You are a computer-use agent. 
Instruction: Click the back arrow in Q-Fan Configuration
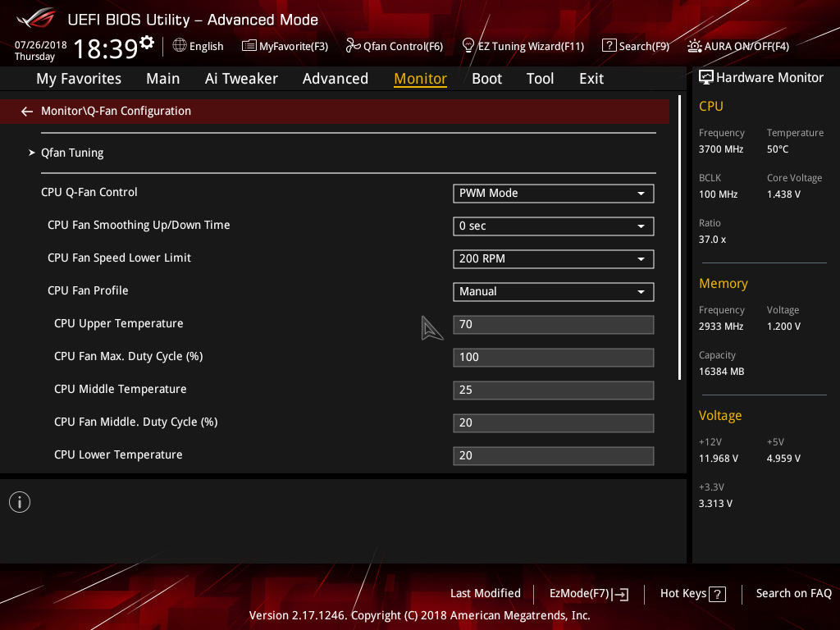(27, 112)
